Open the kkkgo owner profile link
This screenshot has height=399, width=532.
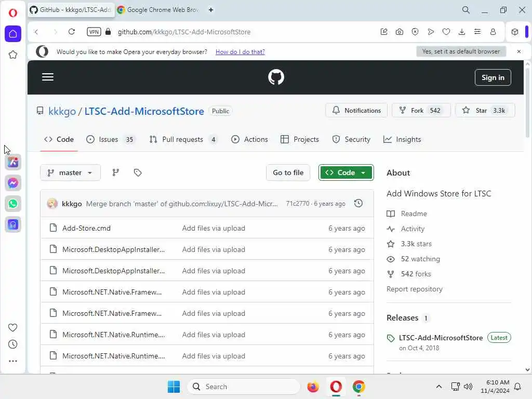[62, 111]
